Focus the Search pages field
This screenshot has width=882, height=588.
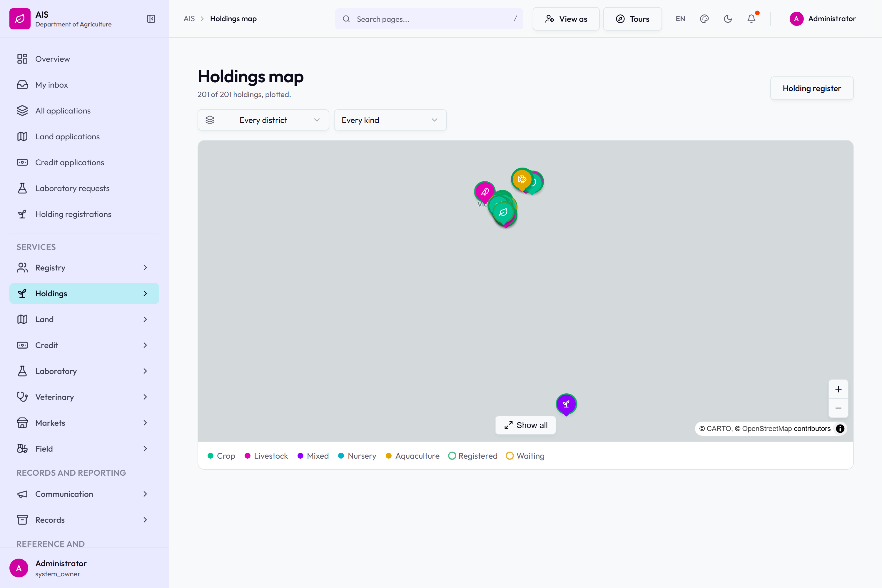[429, 19]
